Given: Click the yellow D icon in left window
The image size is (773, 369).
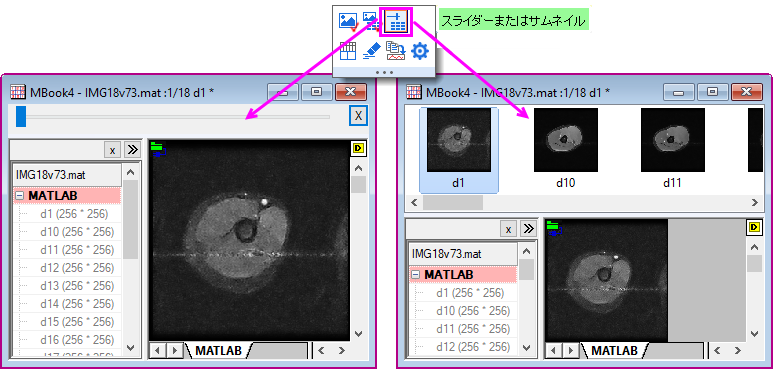Looking at the screenshot, I should [357, 147].
